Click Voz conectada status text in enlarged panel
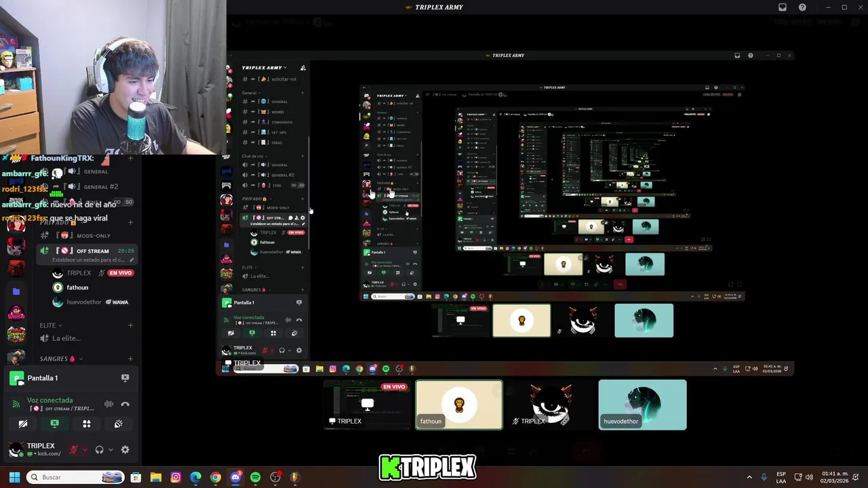 50,400
